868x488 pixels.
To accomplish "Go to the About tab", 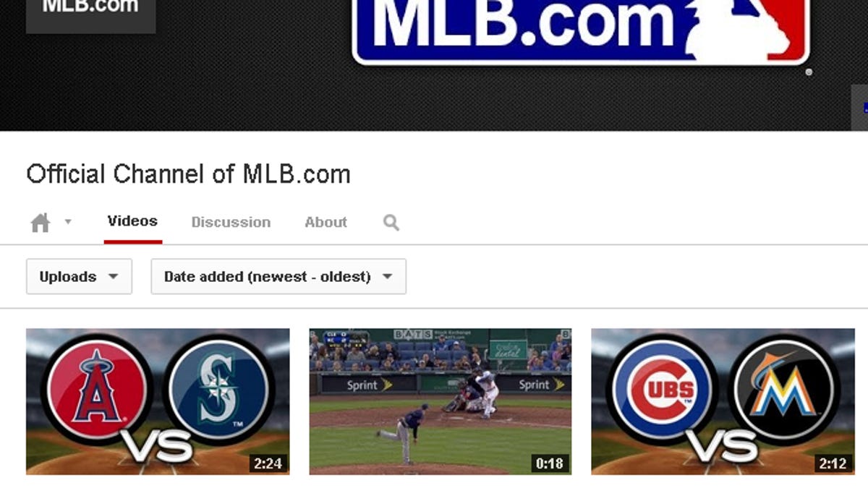I will coord(325,223).
